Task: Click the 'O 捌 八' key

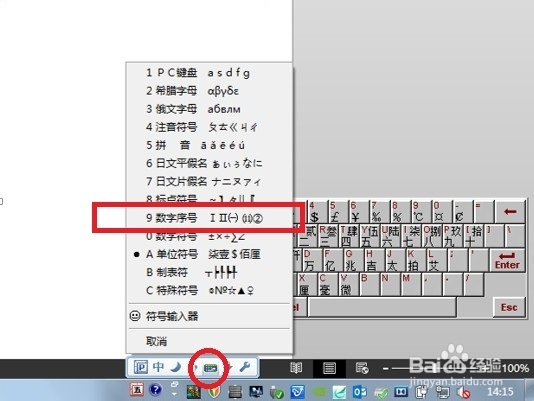Action: click(x=432, y=236)
